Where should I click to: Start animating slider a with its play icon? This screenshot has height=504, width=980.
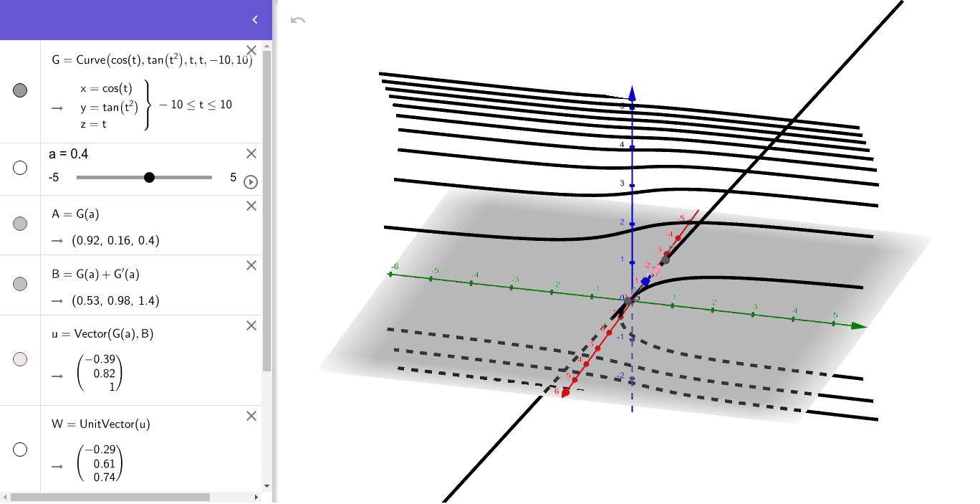[250, 182]
